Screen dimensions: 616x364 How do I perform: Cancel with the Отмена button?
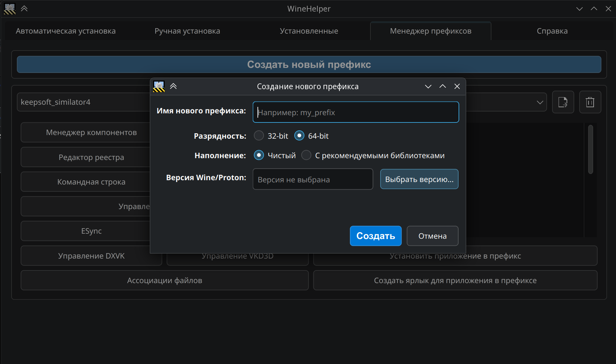[x=432, y=236]
